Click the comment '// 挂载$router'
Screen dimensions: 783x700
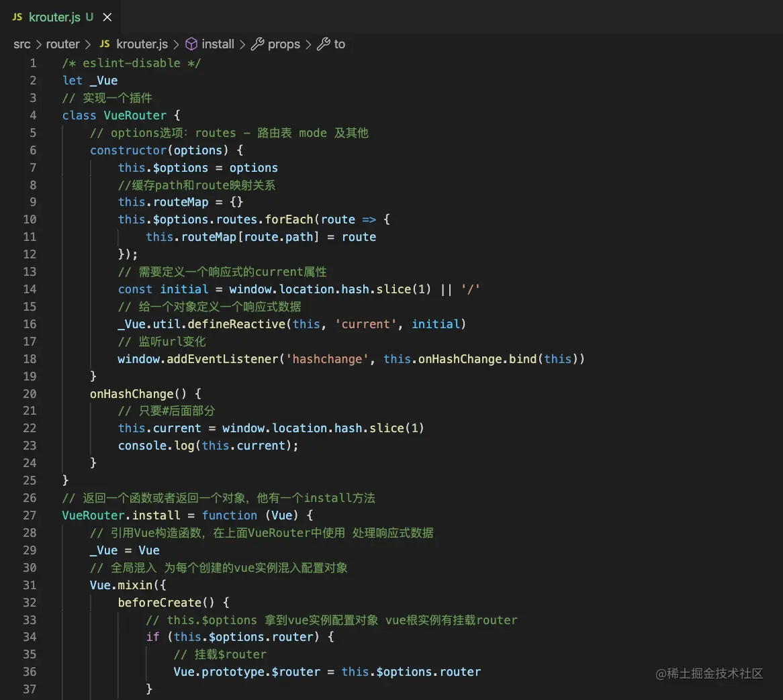coord(220,654)
